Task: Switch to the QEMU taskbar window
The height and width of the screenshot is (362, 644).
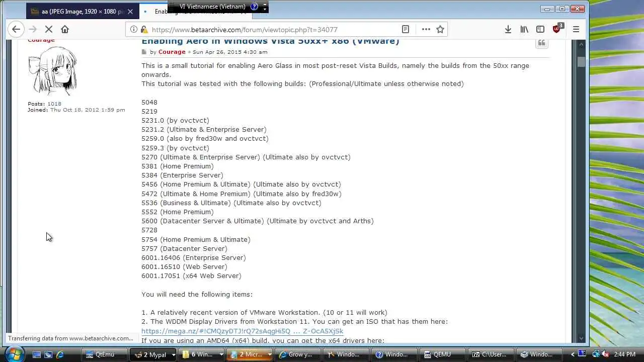Action: [442, 354]
